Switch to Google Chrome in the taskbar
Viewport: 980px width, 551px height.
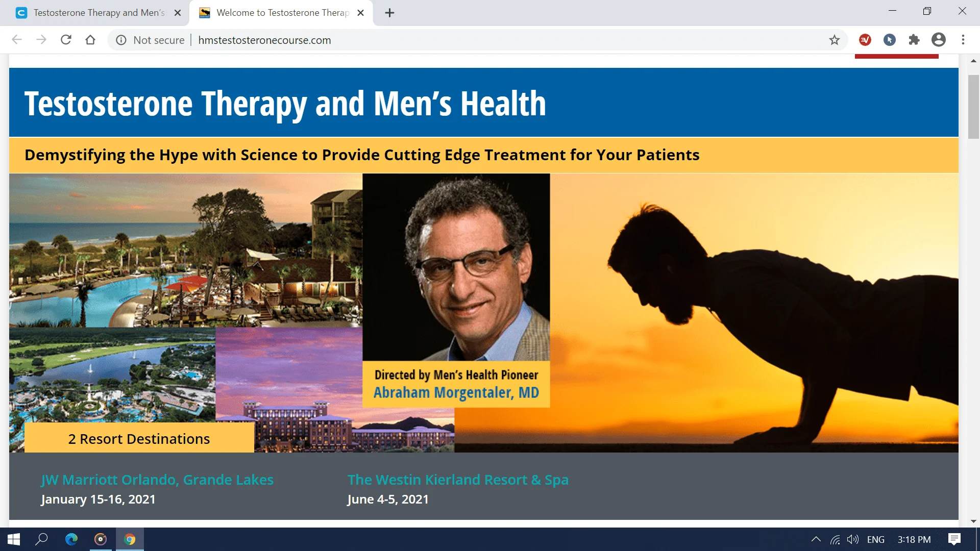[130, 539]
